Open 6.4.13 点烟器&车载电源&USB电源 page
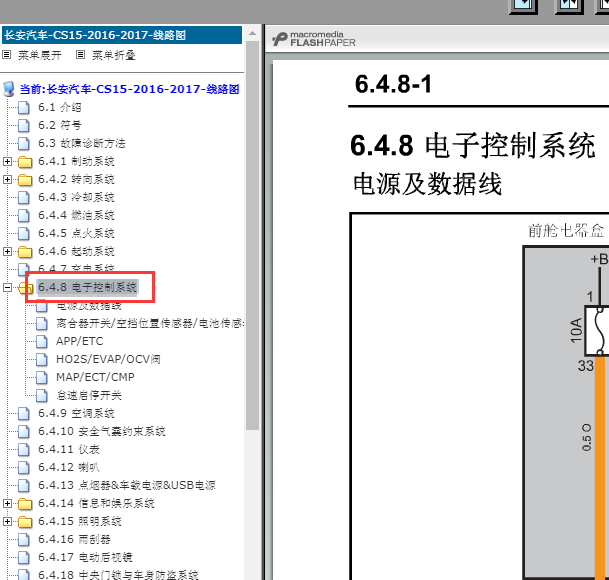 127,485
